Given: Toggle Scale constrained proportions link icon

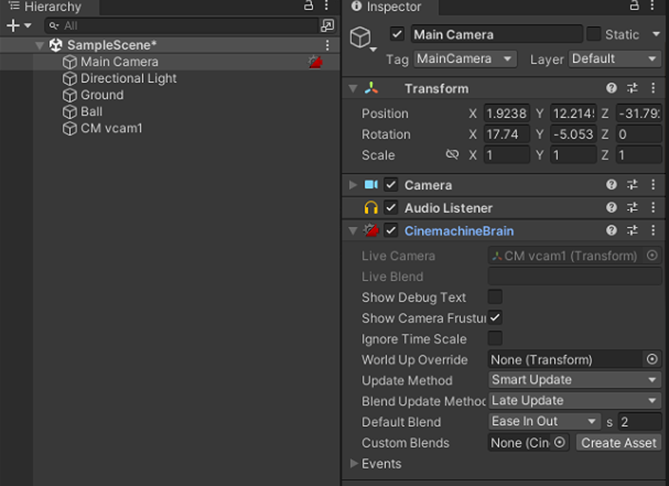Looking at the screenshot, I should [x=452, y=154].
